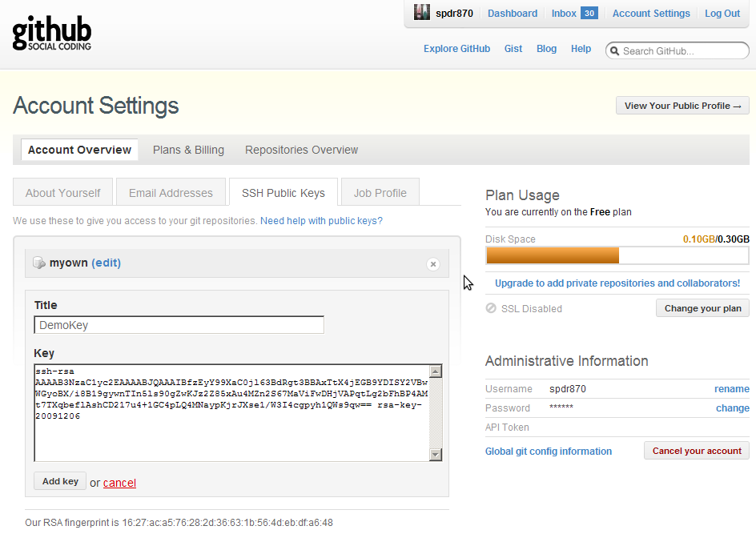Viewport: 756px width, 542px height.
Task: Open the edit link next to myown
Action: 106,263
